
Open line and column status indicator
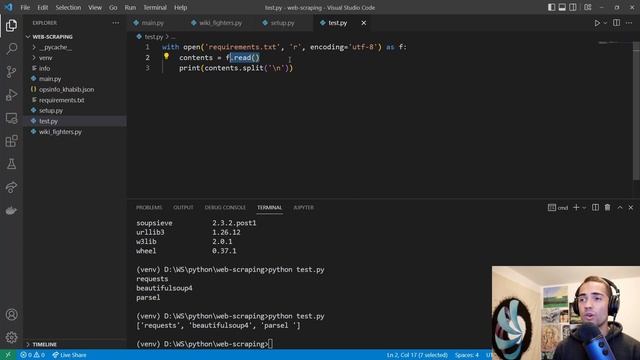[x=417, y=355]
